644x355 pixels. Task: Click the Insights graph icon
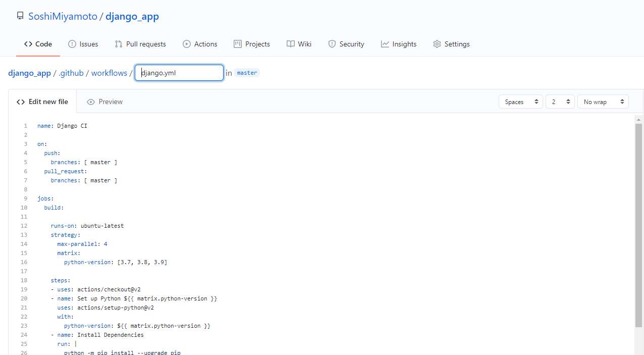point(385,44)
